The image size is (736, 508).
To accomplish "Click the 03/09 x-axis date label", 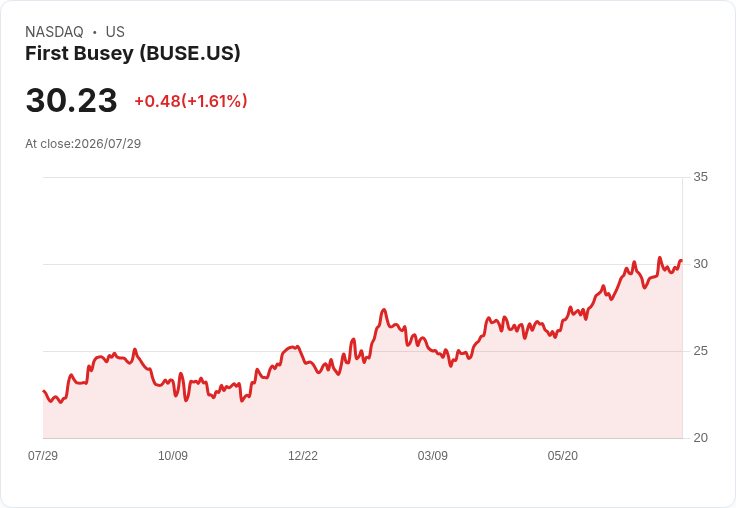I will [x=433, y=455].
